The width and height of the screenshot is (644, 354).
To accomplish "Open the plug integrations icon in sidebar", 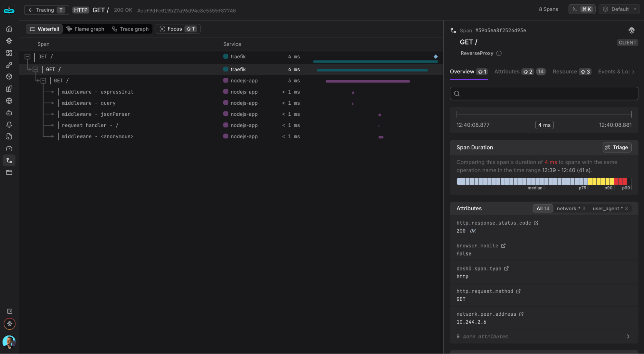I will 9,65.
